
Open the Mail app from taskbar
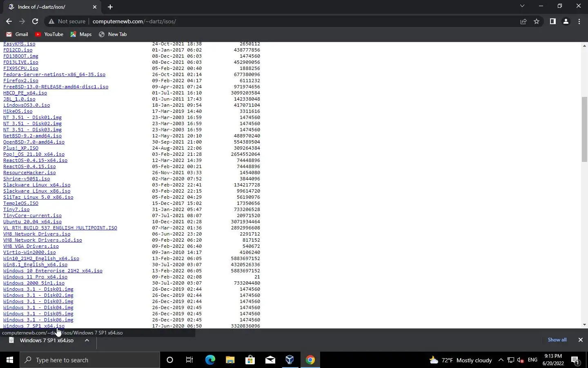pyautogui.click(x=270, y=360)
